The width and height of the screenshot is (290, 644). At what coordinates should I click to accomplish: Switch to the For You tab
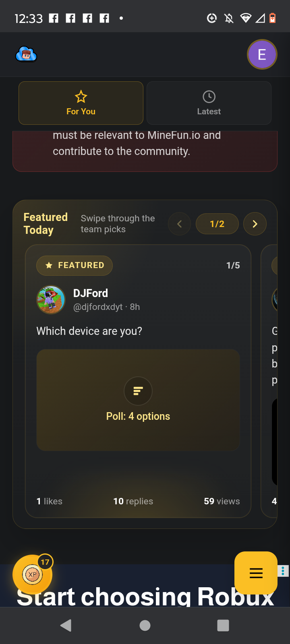pyautogui.click(x=81, y=103)
